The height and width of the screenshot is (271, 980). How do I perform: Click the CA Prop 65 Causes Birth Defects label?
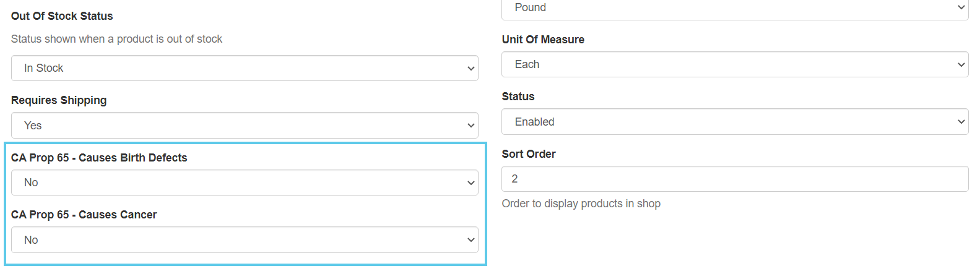[99, 158]
